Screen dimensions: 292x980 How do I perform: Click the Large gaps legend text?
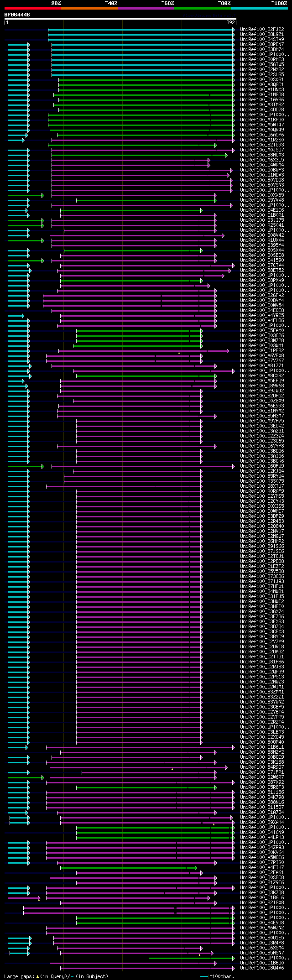coord(56,976)
